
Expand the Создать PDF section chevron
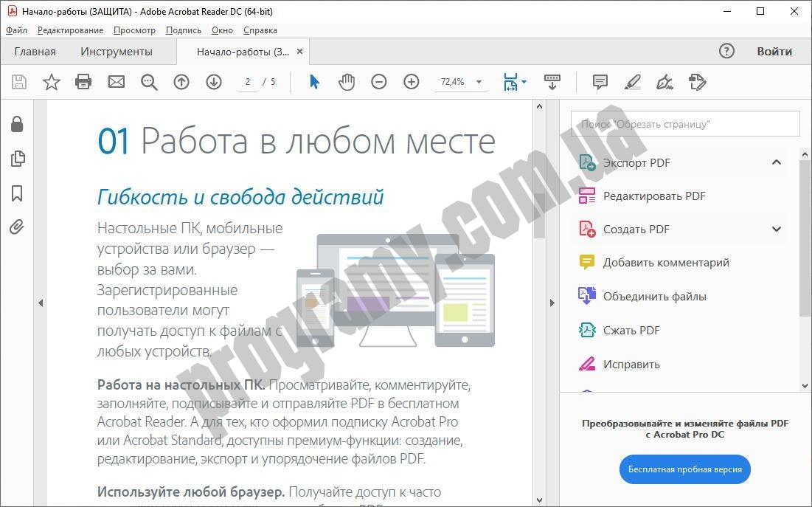[777, 229]
